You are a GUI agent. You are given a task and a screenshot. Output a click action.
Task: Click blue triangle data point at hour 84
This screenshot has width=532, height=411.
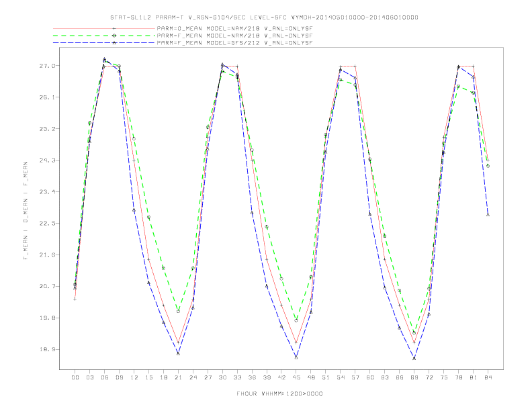[x=488, y=215]
